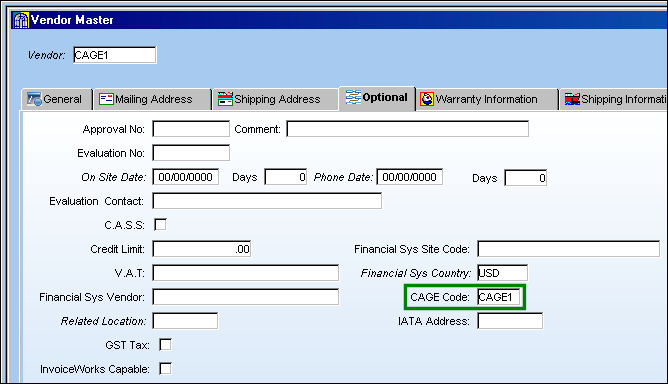Click the Approval No input field
668x384 pixels.
pyautogui.click(x=191, y=129)
